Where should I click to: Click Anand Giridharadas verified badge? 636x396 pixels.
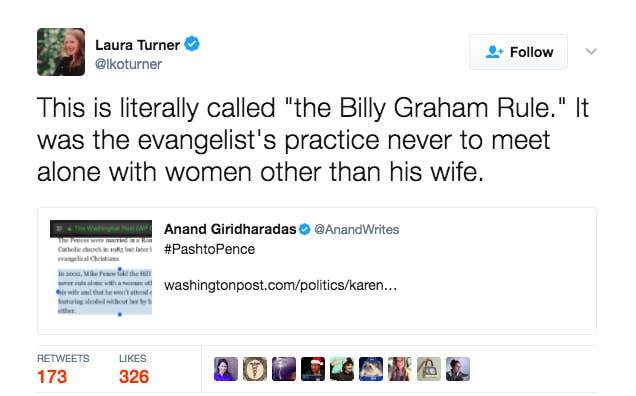305,229
